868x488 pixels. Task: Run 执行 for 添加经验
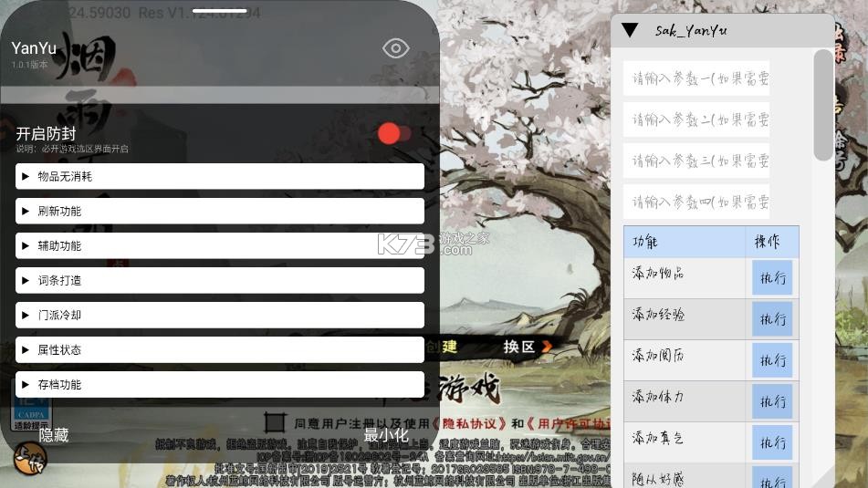(x=772, y=319)
